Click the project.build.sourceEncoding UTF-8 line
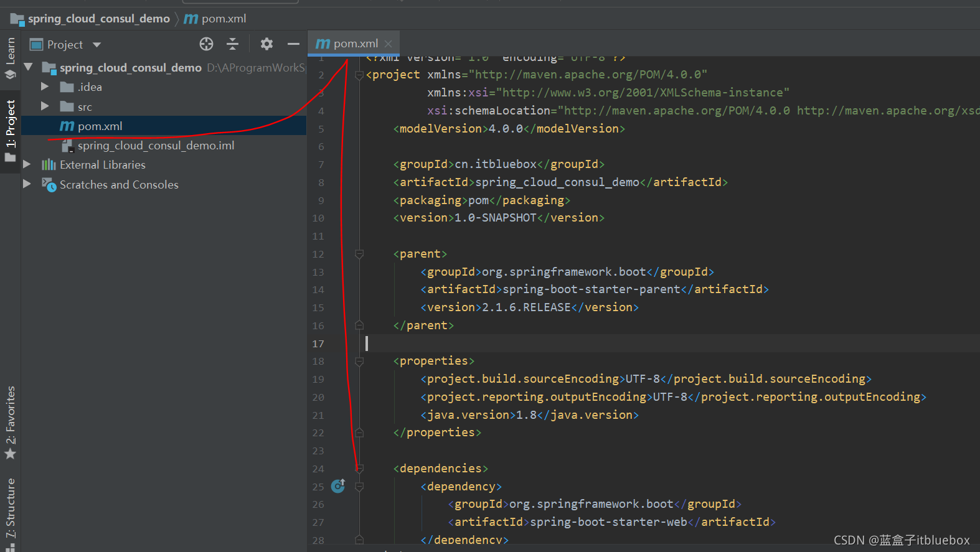 646,379
